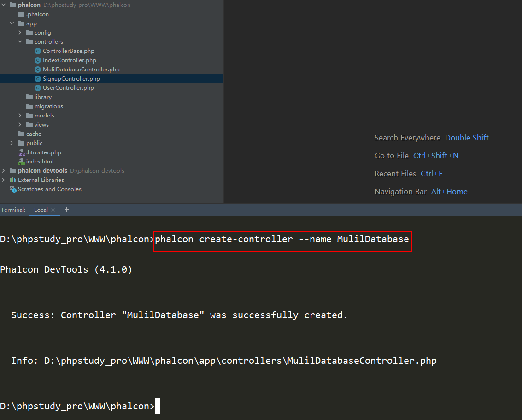Expand the views folder chevron

click(x=20, y=124)
